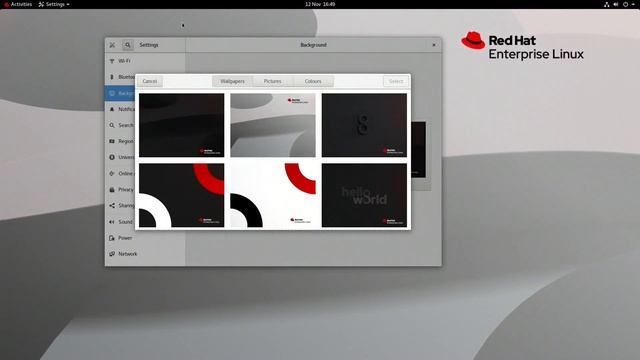Open the Sound settings entry
This screenshot has width=640, height=360.
[x=120, y=222]
